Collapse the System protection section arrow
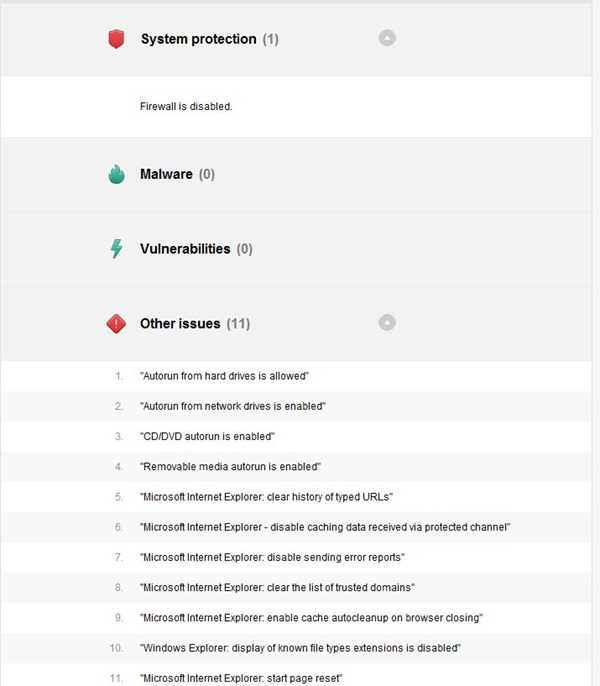The height and width of the screenshot is (686, 600). point(387,38)
